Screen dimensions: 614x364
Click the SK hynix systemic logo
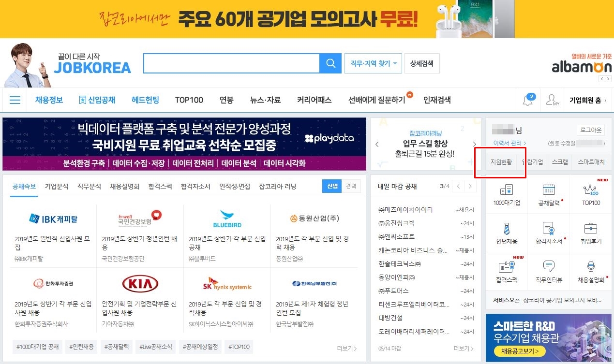(x=227, y=284)
